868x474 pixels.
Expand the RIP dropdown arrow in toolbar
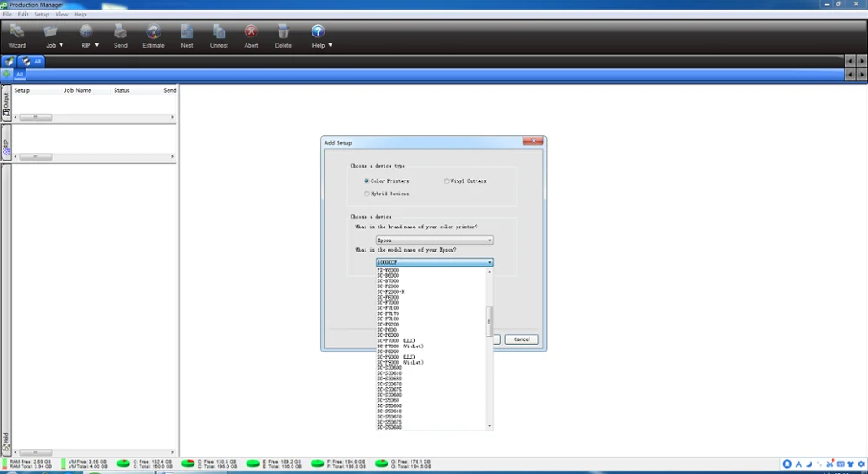tap(97, 45)
